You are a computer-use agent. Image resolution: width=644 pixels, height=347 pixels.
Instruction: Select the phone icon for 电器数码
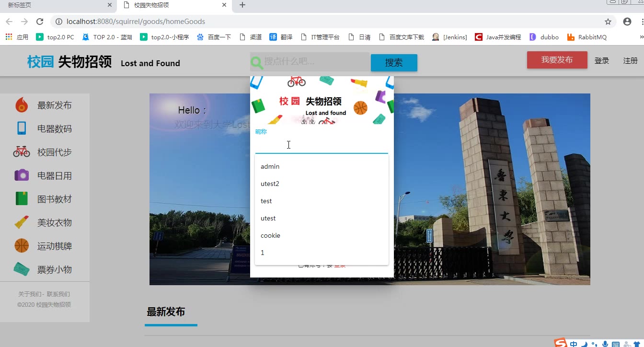(22, 128)
